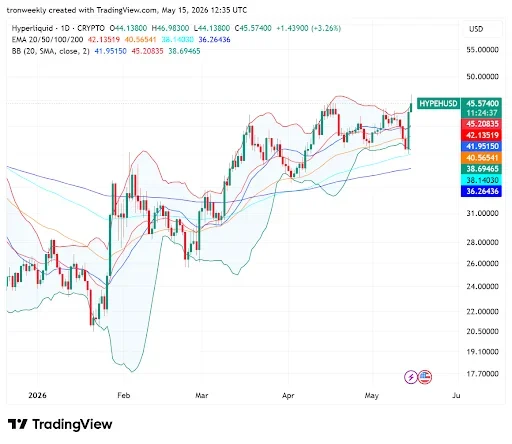Image resolution: width=512 pixels, height=444 pixels.
Task: Click the 19.10000 price axis label
Action: (x=482, y=352)
